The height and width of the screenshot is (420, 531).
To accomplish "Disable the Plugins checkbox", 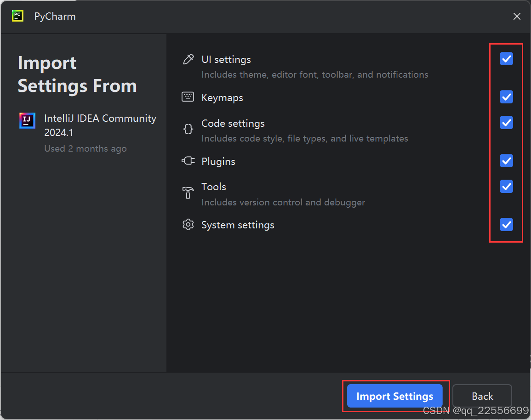I will [506, 161].
